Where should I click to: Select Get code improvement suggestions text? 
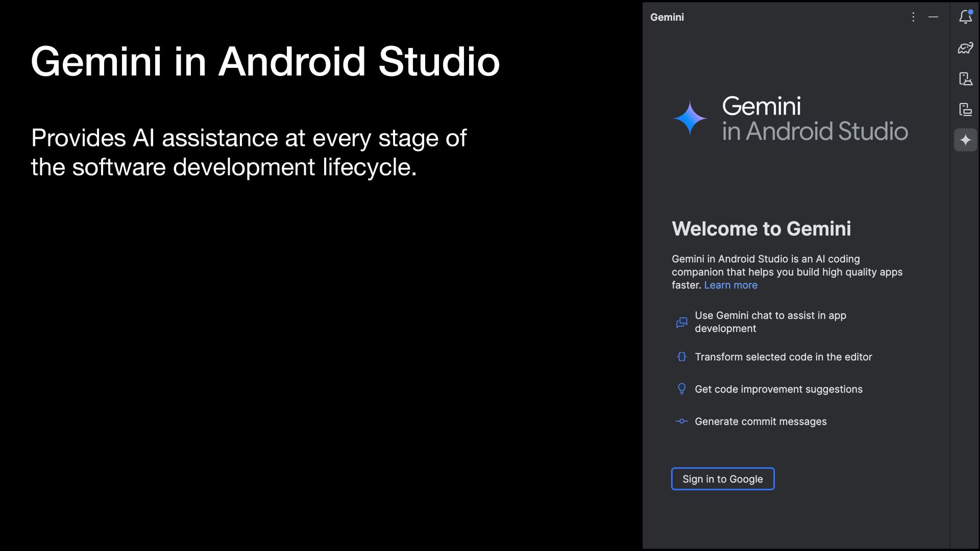pos(778,389)
